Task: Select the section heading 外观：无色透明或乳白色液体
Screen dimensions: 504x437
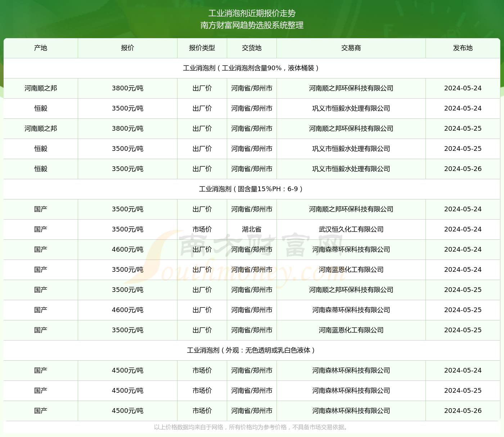Action: (x=252, y=350)
